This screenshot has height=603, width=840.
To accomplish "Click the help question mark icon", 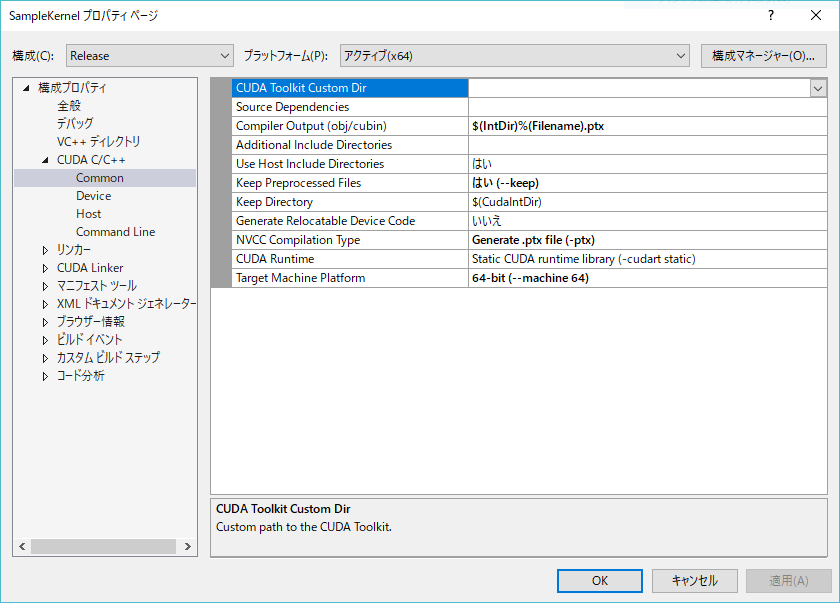I will pyautogui.click(x=770, y=15).
